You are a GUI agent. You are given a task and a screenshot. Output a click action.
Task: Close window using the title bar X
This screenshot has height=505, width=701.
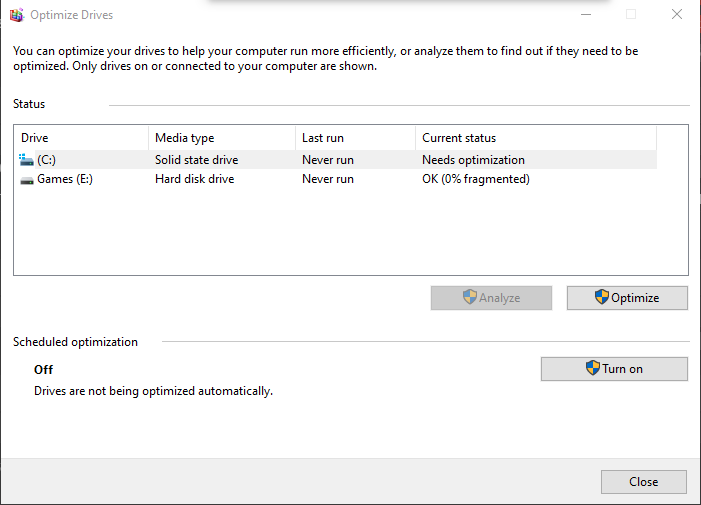(677, 14)
